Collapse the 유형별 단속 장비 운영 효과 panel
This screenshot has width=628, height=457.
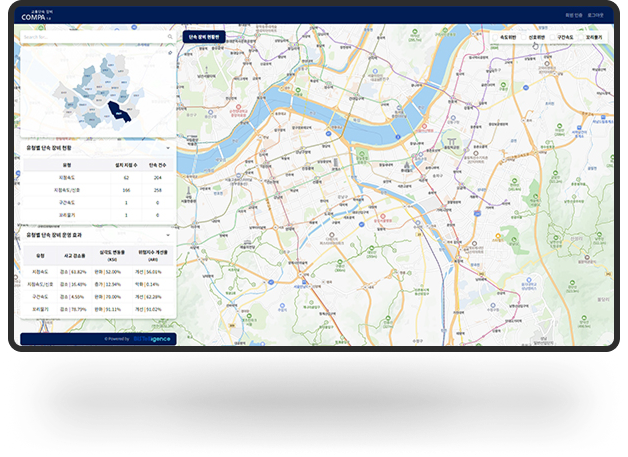click(168, 236)
